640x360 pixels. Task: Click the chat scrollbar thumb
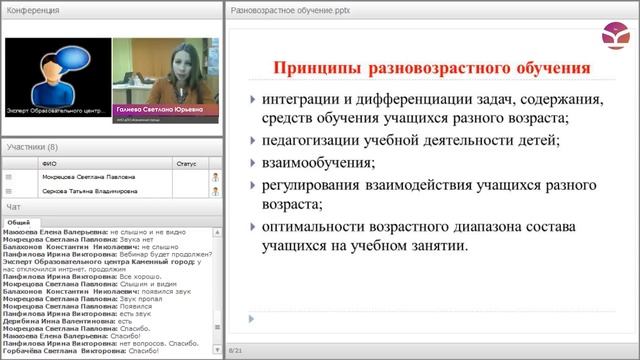pyautogui.click(x=217, y=327)
